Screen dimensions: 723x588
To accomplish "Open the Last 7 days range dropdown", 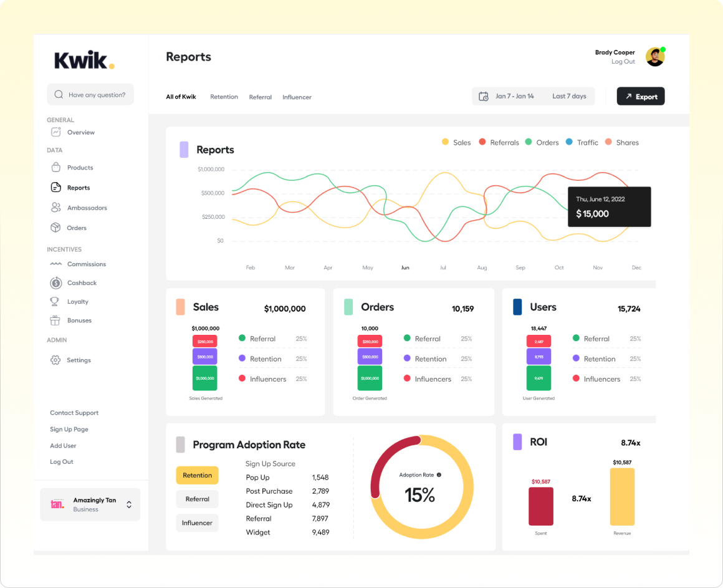I will 568,96.
